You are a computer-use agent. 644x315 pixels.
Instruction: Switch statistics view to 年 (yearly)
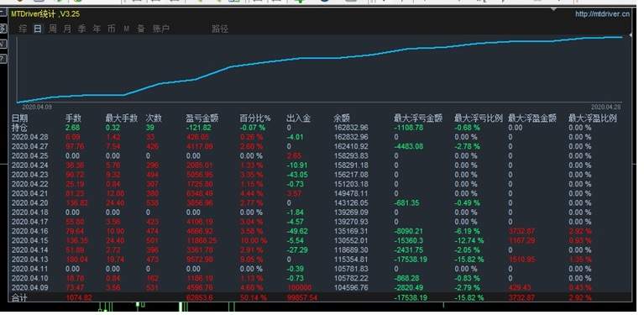97,29
